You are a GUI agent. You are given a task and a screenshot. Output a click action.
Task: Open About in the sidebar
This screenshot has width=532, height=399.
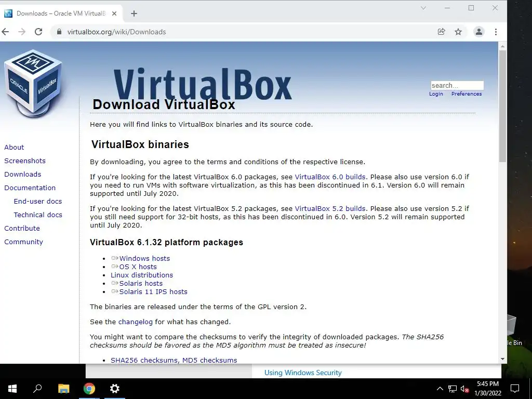pos(14,147)
